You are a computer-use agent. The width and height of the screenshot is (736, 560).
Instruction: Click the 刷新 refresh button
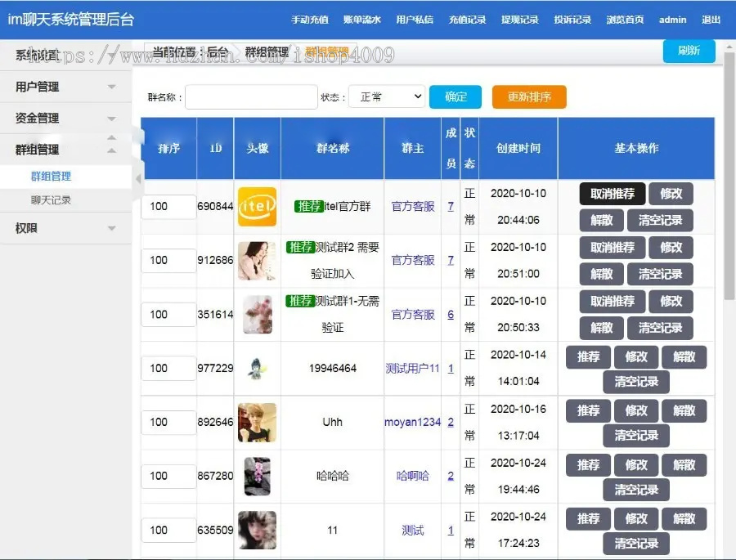[689, 51]
